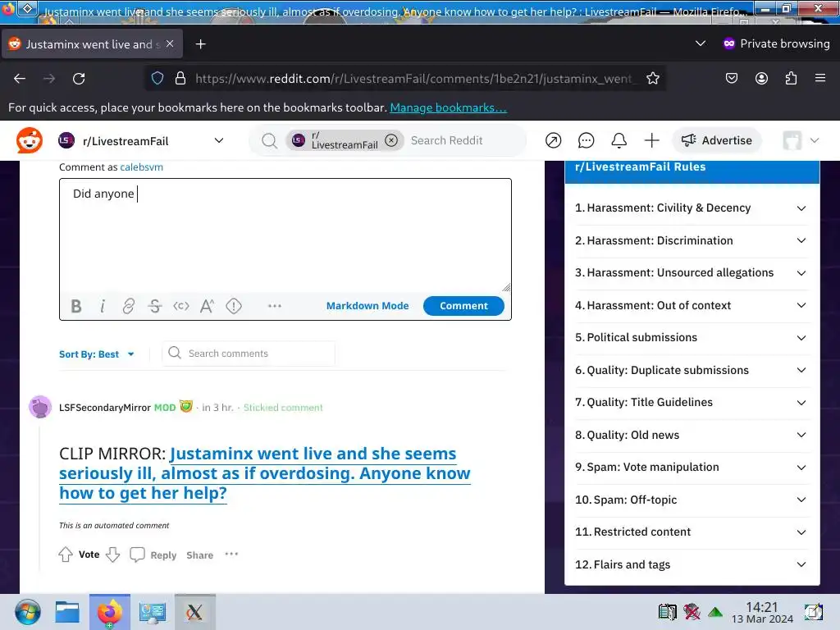The width and height of the screenshot is (840, 630).
Task: Expand rule 10 Spam: Off-topic
Action: [692, 500]
